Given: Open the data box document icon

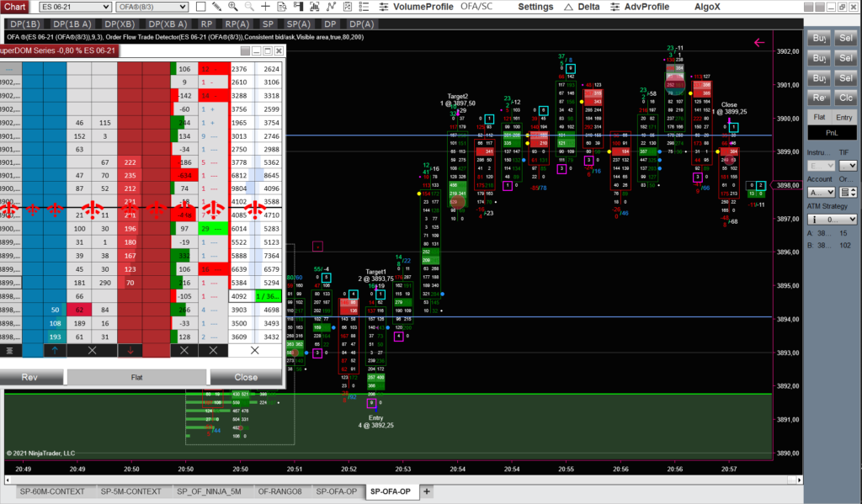Looking at the screenshot, I should [282, 7].
